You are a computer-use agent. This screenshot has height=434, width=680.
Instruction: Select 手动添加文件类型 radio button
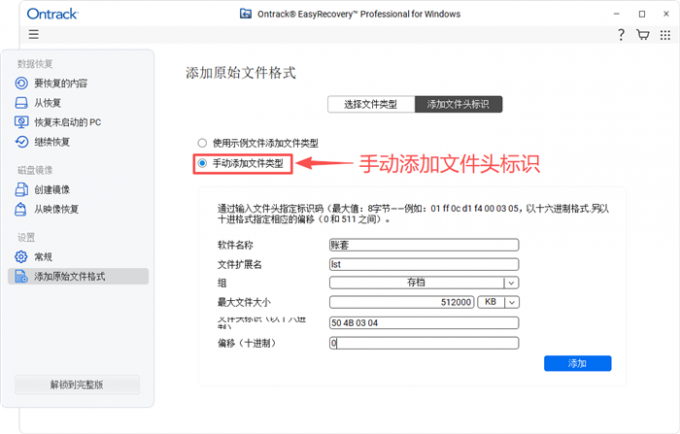pyautogui.click(x=202, y=163)
